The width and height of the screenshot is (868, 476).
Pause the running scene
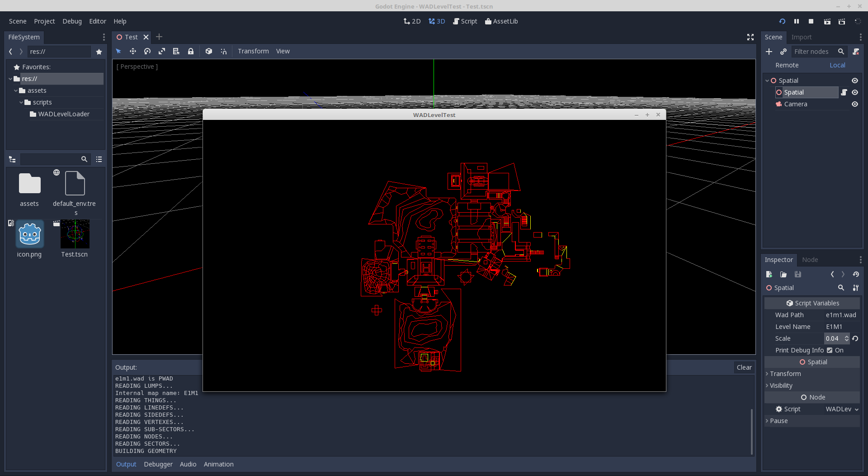coord(797,21)
